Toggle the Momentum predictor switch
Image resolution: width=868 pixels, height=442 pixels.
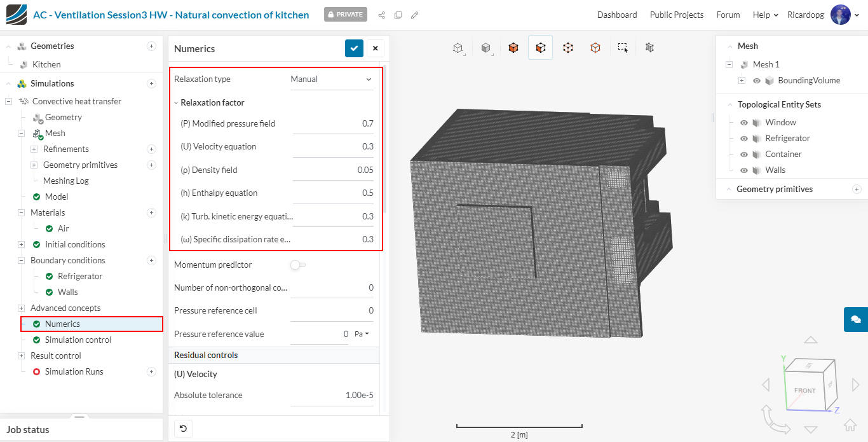(x=297, y=265)
